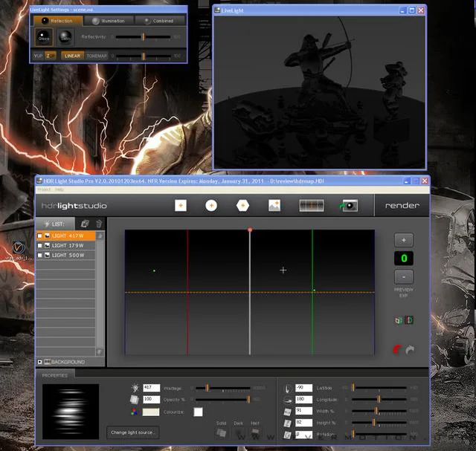Image resolution: width=476 pixels, height=451 pixels.
Task: Click the Reflectivity slider
Action: [x=143, y=37]
